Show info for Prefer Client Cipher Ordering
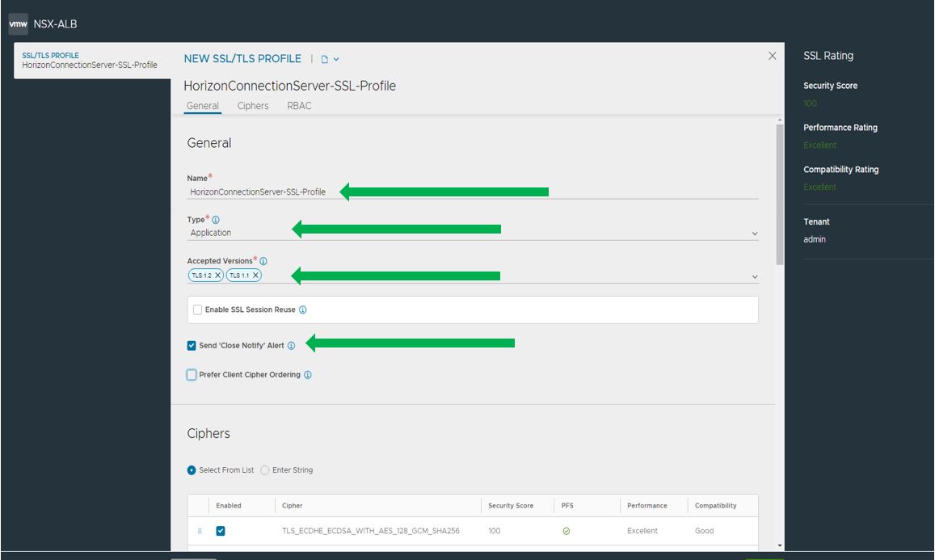The height and width of the screenshot is (560, 935). click(308, 374)
